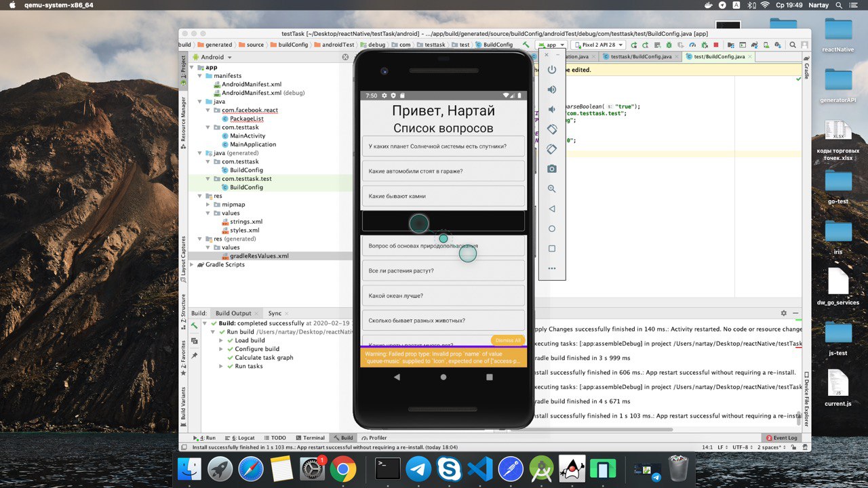Open the Android project view dropdown
The image size is (868, 488).
click(x=212, y=58)
